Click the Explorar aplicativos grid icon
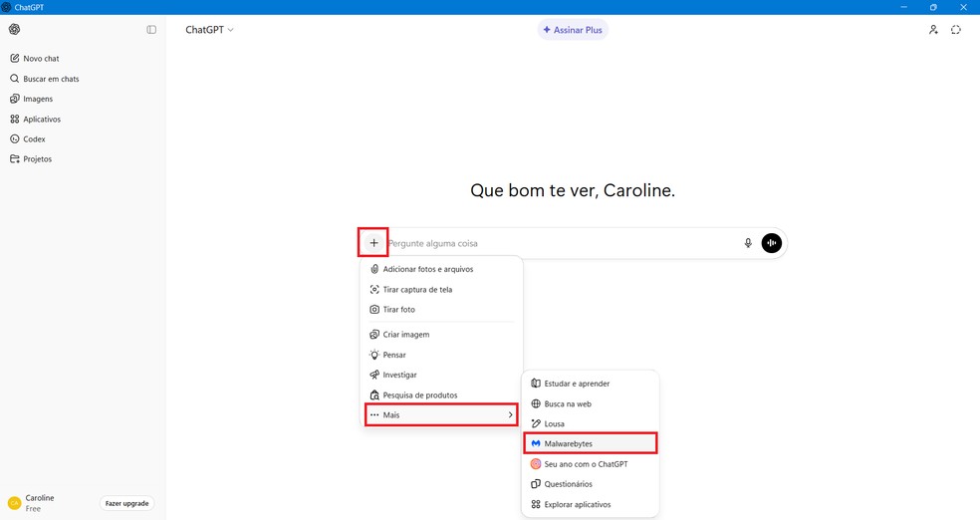The height and width of the screenshot is (520, 980). 536,504
